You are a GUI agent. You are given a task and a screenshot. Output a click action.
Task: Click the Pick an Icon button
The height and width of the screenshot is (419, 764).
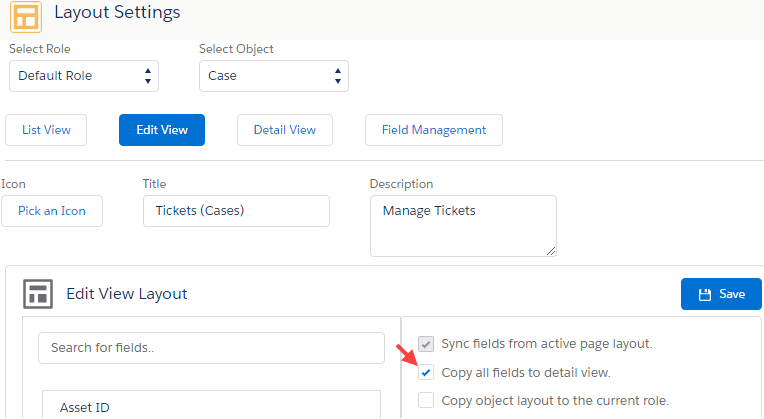coord(52,211)
